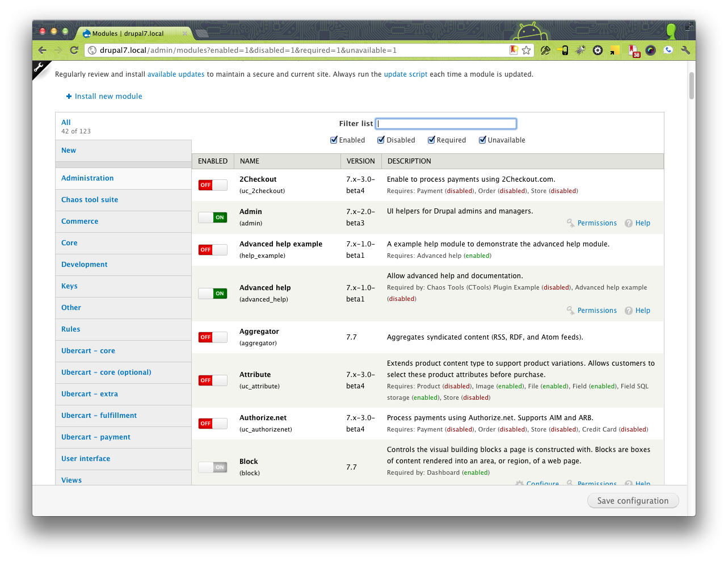Image resolution: width=728 pixels, height=561 pixels.
Task: Click the help icon in the Admin row
Action: [x=629, y=223]
